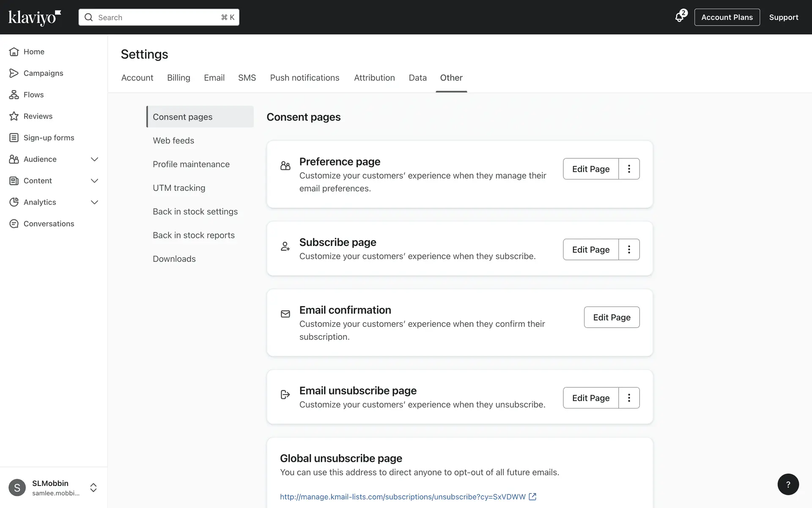Expand the Content menu chevron
Screen dimensions: 812x508
94,181
